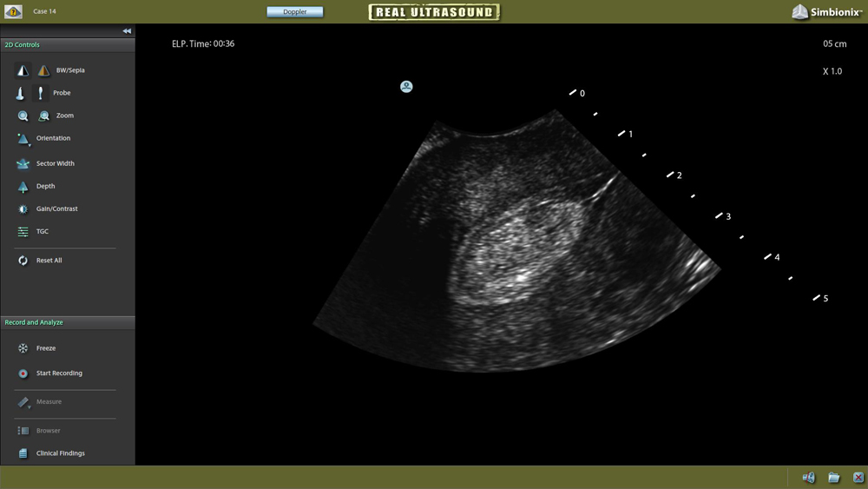The image size is (868, 489).
Task: Click the Freeze snowflake icon
Action: click(23, 348)
